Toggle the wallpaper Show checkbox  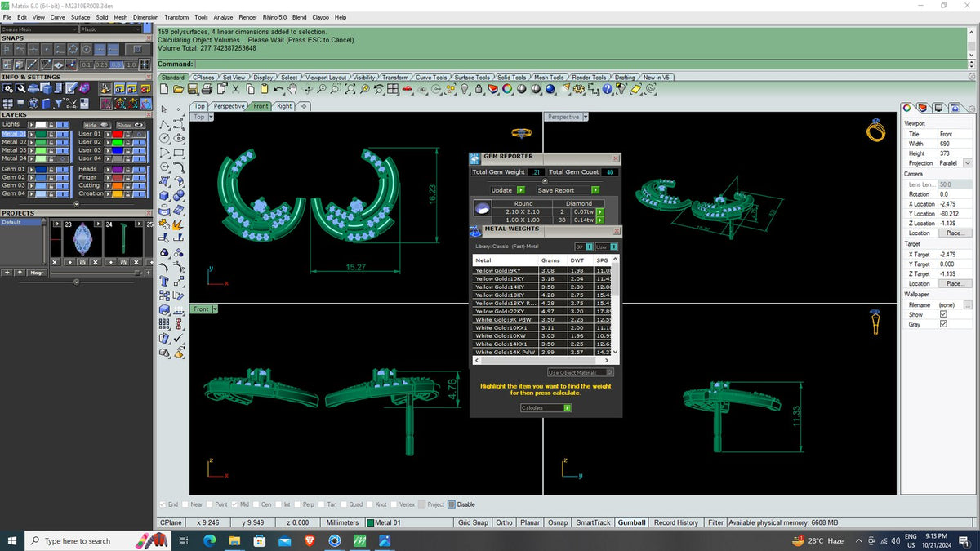943,314
